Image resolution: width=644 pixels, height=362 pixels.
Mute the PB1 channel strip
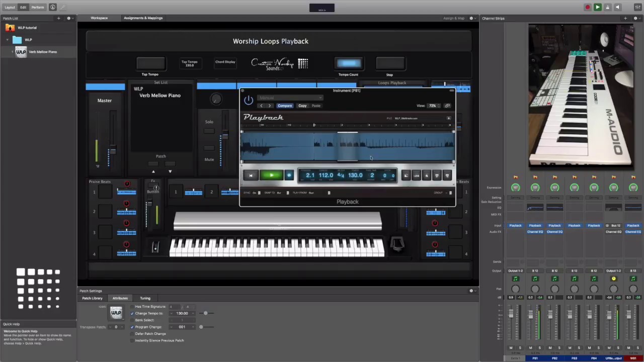tap(530, 347)
